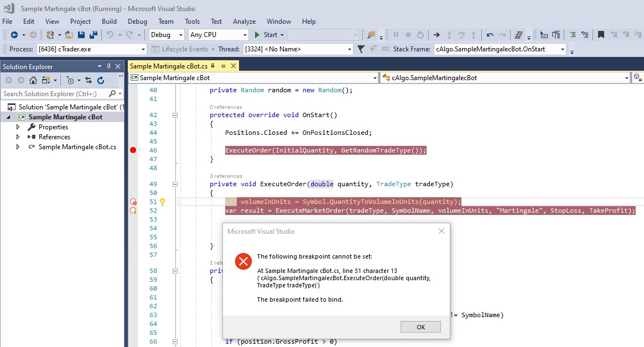
Task: Toggle the unbound breakpoint on line 51
Action: click(x=133, y=202)
